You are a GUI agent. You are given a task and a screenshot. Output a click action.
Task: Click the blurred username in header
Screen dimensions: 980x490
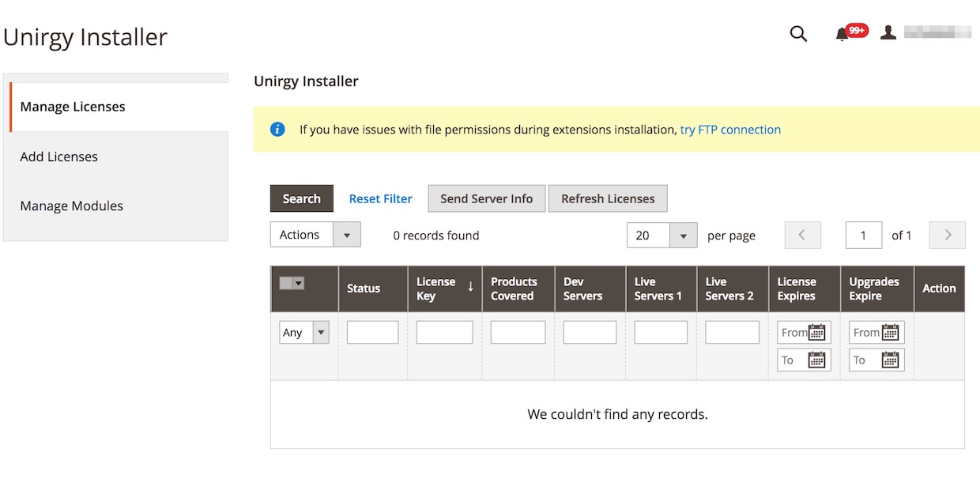[x=937, y=32]
